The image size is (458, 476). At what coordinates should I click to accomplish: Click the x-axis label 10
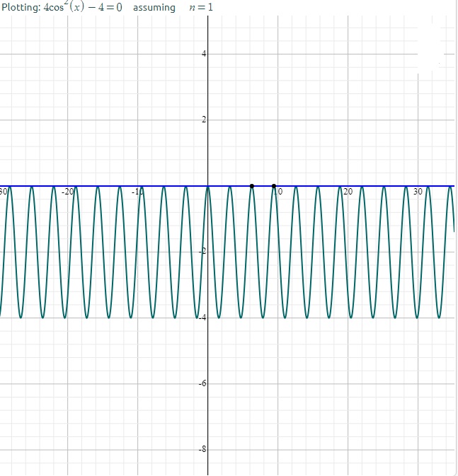coord(279,192)
